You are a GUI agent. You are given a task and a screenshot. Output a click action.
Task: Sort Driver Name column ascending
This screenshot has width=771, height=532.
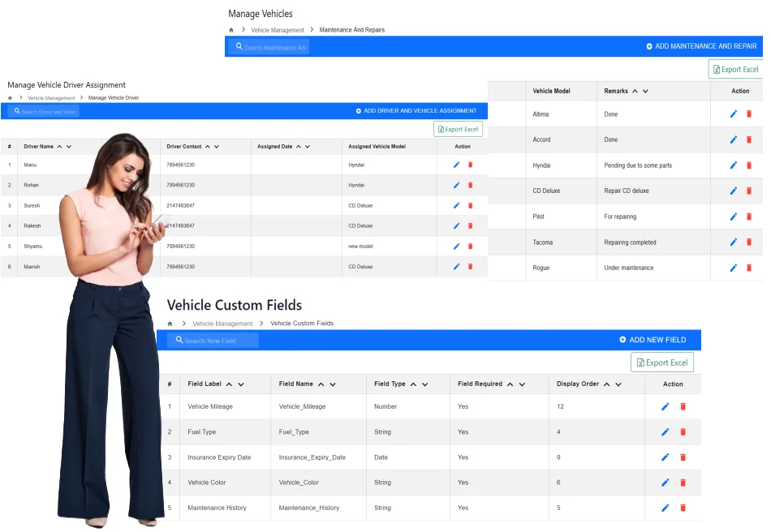59,147
